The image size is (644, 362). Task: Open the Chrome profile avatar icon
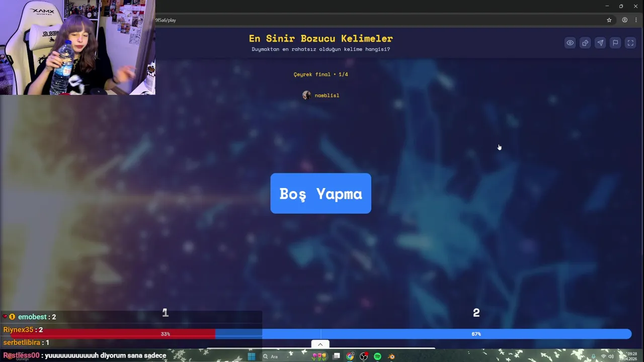click(x=624, y=20)
